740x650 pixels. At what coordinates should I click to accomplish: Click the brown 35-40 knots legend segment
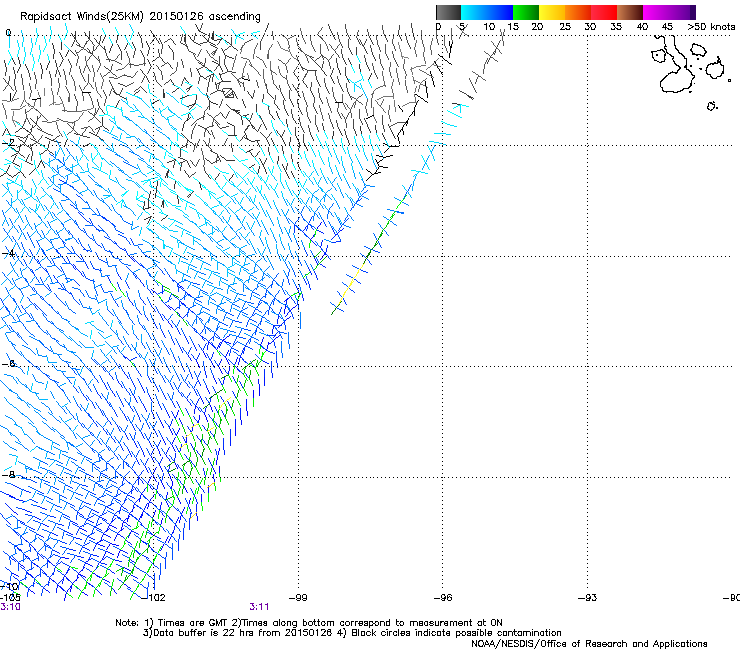630,12
